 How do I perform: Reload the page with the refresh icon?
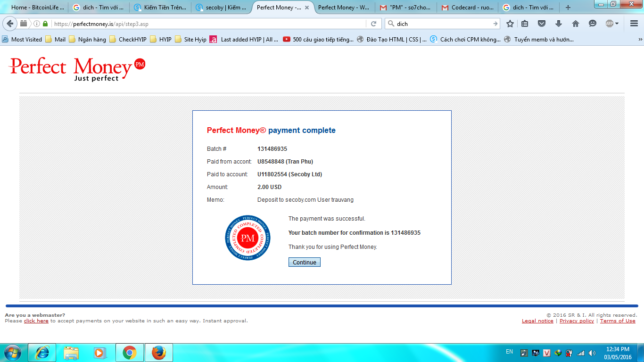click(x=373, y=24)
